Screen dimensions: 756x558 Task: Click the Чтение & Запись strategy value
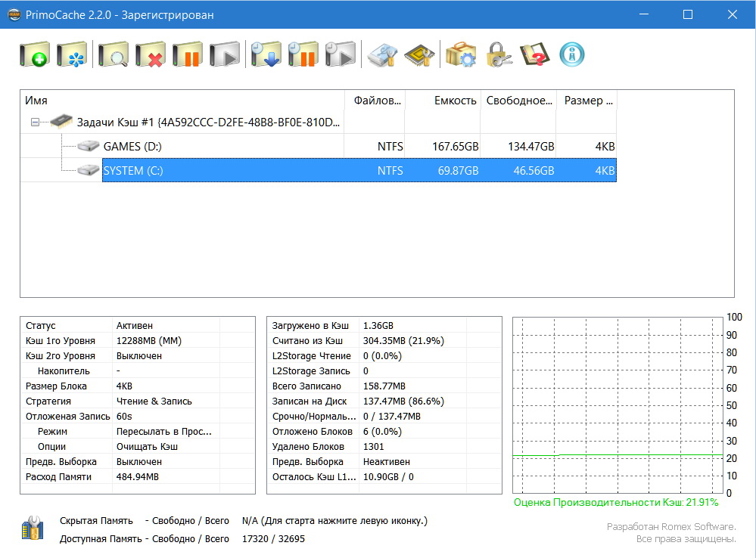(x=154, y=401)
